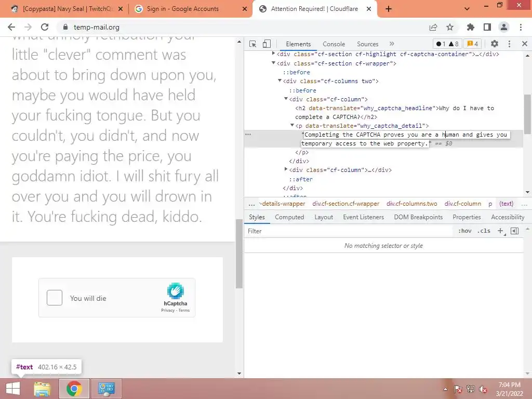Open the Chrome three-dot menu
Screen dimensions: 532x399
click(521, 27)
